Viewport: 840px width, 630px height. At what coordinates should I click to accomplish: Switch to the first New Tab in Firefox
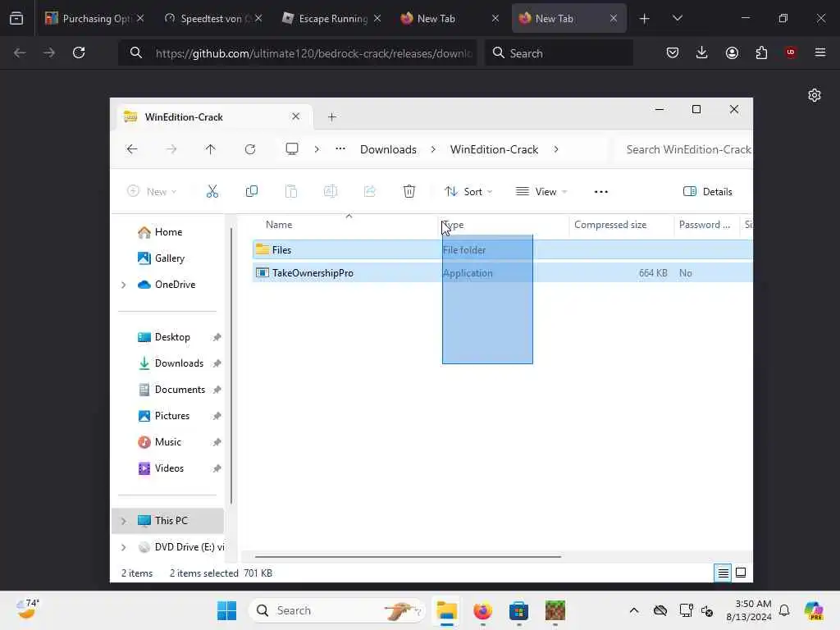tap(448, 18)
